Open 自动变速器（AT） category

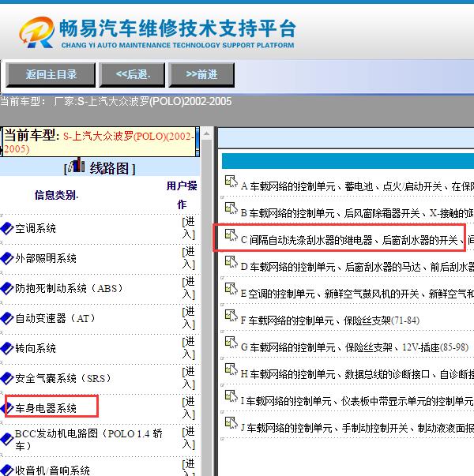55,318
